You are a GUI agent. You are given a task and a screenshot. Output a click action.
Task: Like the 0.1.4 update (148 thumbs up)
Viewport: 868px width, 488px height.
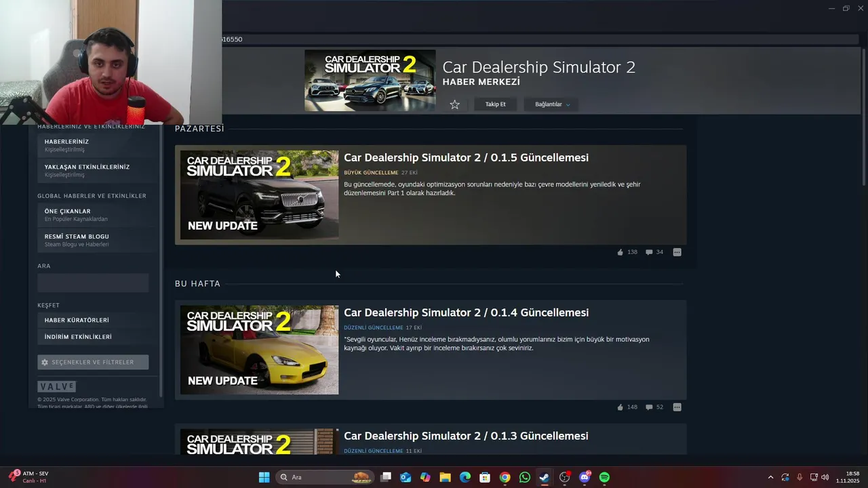coord(627,407)
